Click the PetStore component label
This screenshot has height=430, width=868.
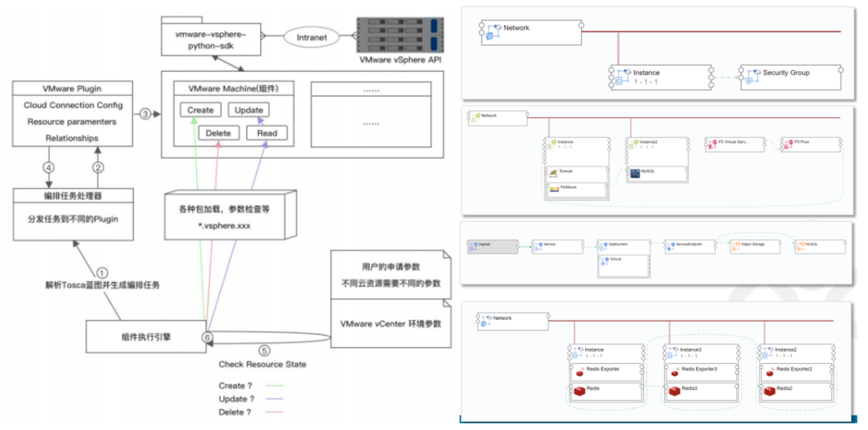(567, 187)
